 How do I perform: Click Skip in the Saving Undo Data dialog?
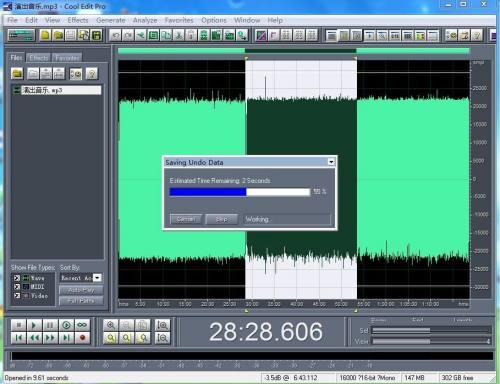(222, 219)
